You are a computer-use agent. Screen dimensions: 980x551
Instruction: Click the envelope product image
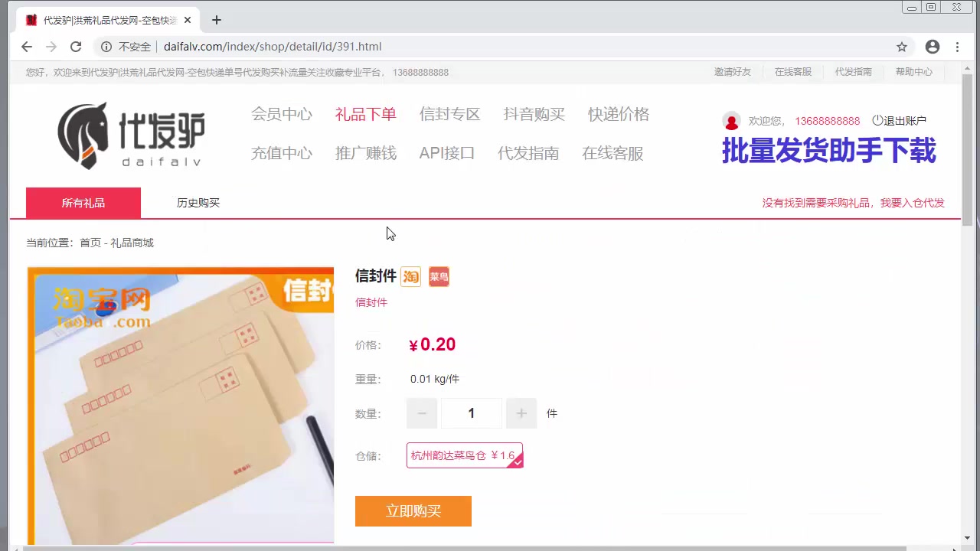181,406
